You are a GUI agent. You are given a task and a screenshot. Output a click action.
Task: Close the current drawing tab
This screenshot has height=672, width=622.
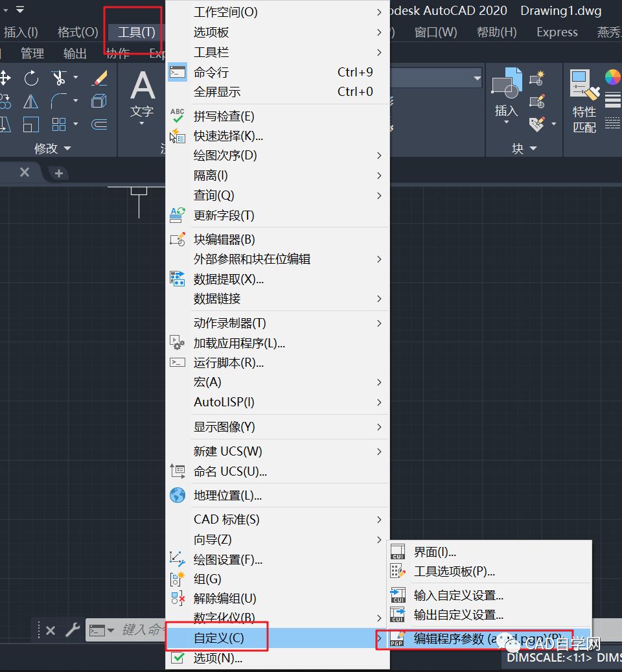click(x=25, y=172)
